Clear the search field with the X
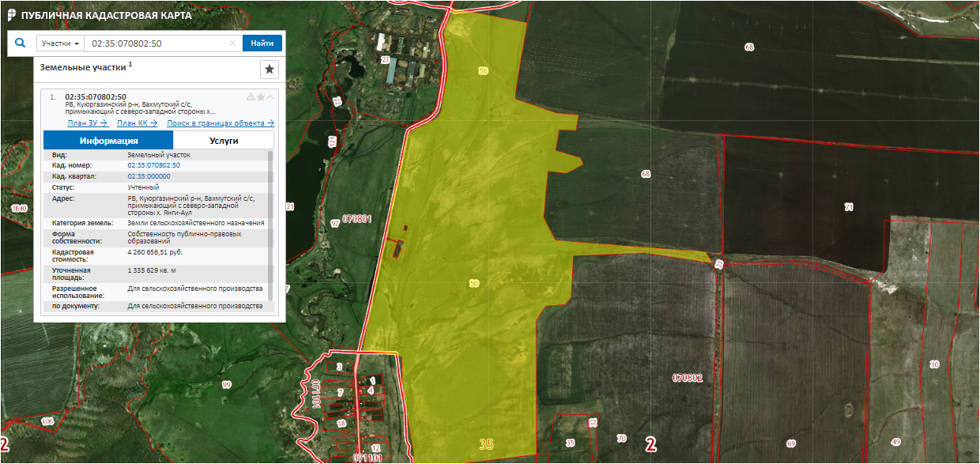This screenshot has width=980, height=464. 232,43
